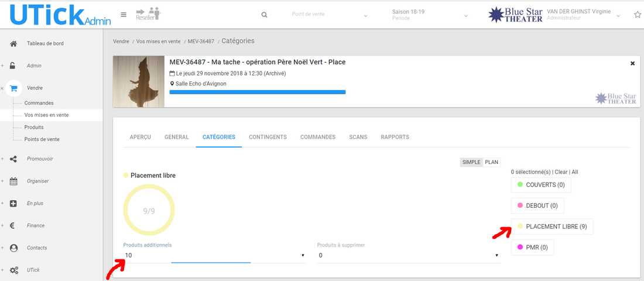Open the CONTINGENTS tab
Screen dimensions: 644x281
(x=268, y=137)
